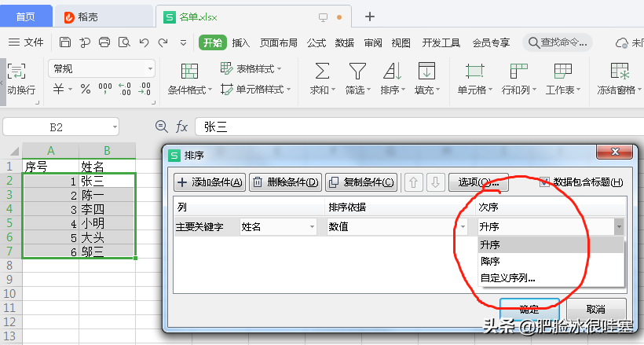
Task: Click the 填充 fill icon
Action: (x=426, y=72)
